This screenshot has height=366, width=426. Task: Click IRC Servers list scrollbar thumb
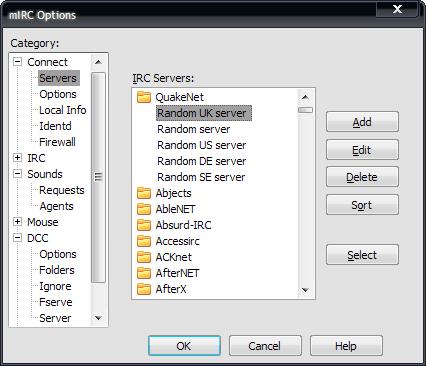pos(305,110)
